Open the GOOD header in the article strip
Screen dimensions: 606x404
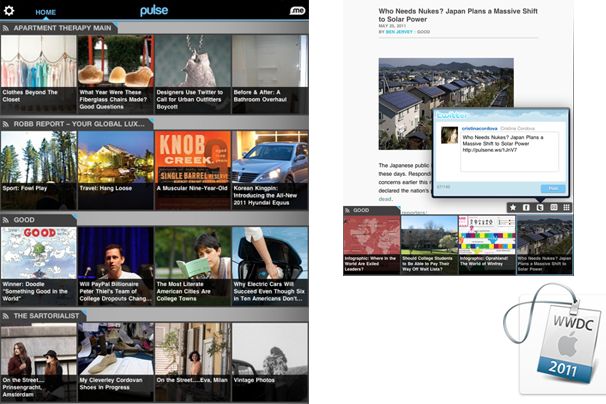[371, 210]
